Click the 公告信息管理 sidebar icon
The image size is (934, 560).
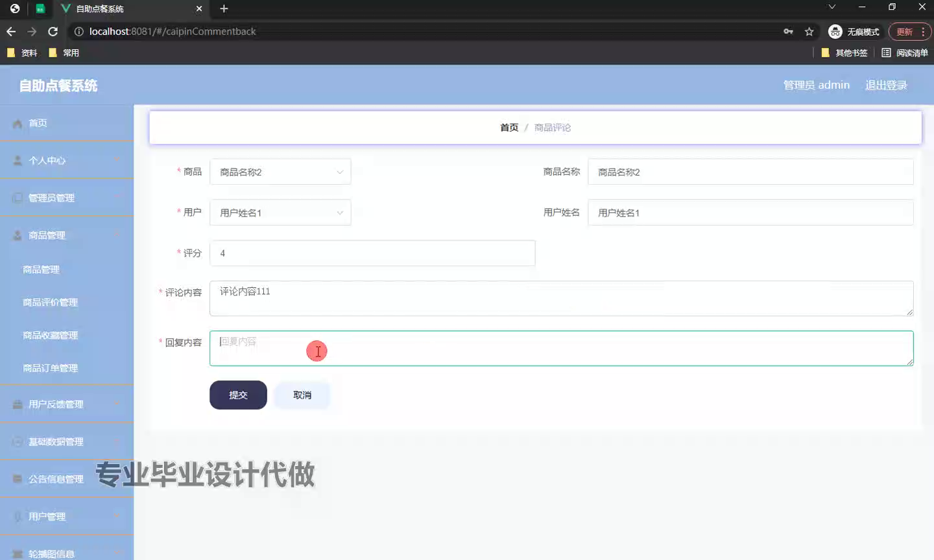18,479
